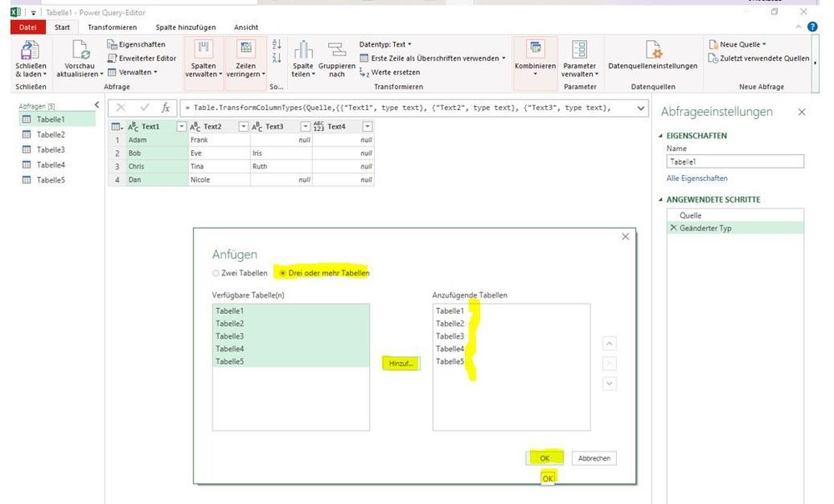Viewport: 834px width, 504px height.
Task: Switch to Spalte hinzufügen tab
Action: (x=185, y=27)
